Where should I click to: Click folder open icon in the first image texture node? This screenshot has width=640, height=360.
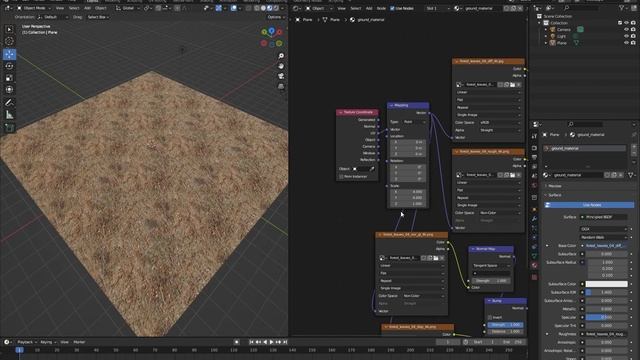512,84
